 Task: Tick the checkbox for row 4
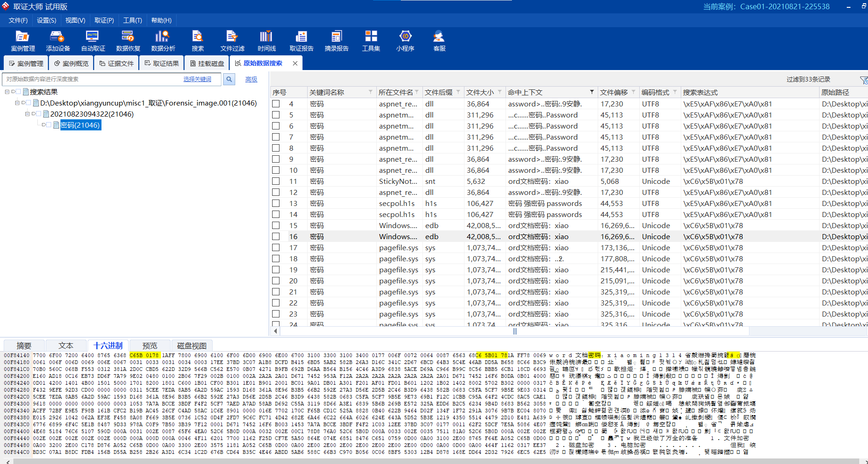coord(276,104)
